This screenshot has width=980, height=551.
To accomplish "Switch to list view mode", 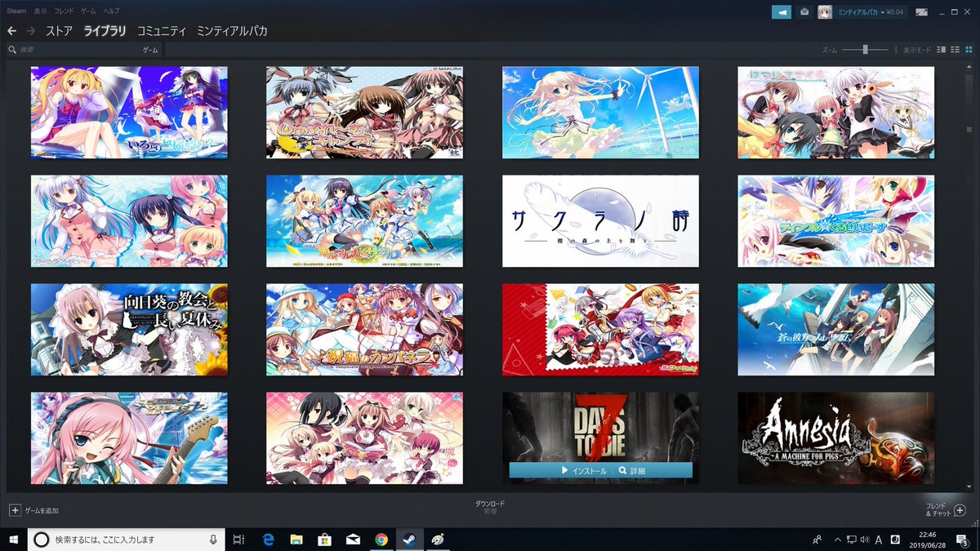I will [x=955, y=49].
